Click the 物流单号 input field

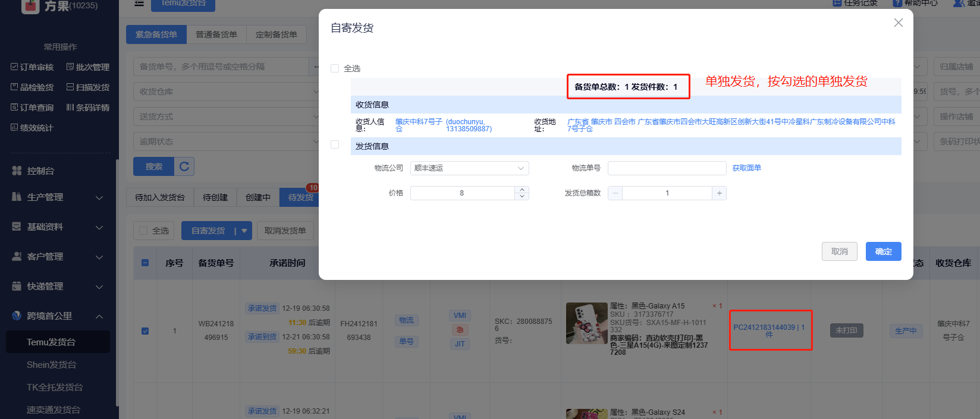[x=667, y=168]
